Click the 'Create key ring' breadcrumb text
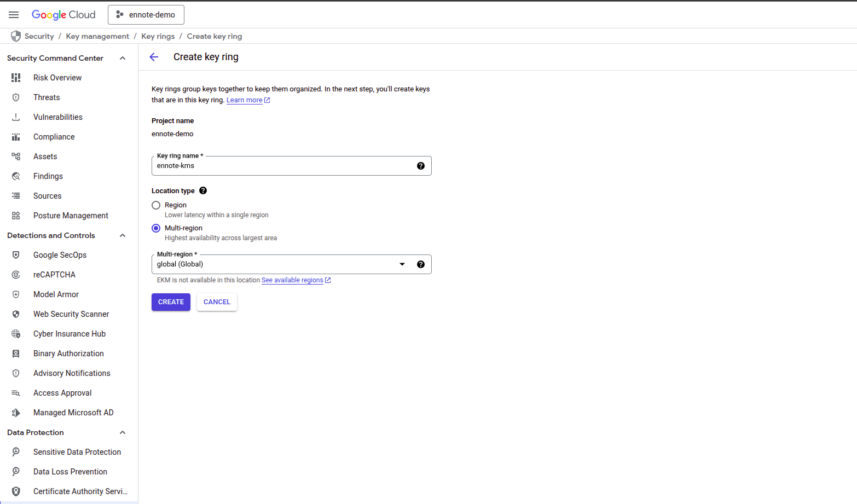 coord(215,36)
